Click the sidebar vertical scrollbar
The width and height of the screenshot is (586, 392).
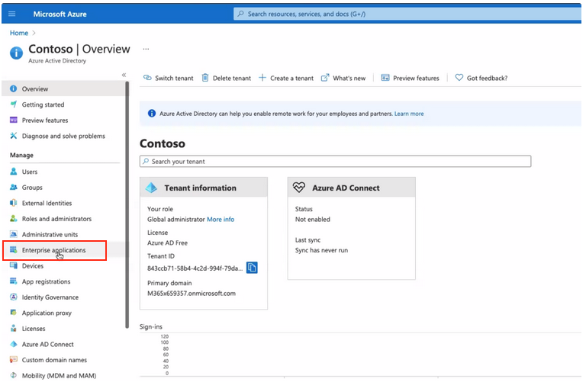(127, 205)
